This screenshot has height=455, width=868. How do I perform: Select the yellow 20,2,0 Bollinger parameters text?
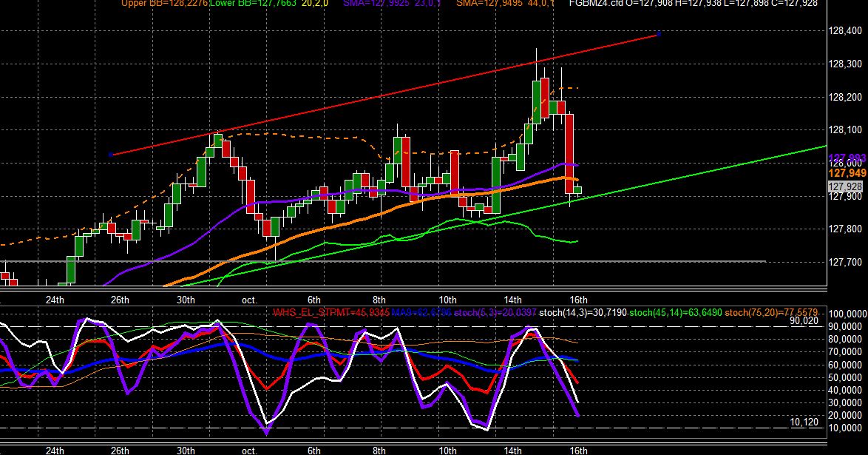point(315,3)
